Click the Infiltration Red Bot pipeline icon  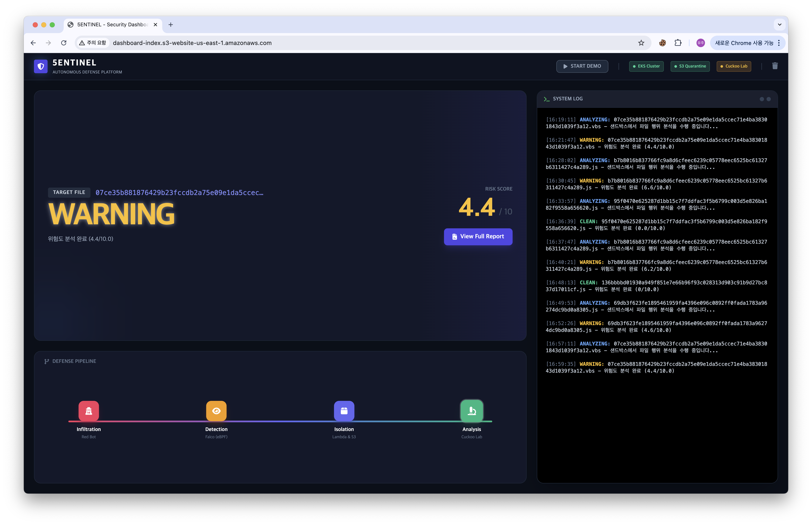(89, 411)
